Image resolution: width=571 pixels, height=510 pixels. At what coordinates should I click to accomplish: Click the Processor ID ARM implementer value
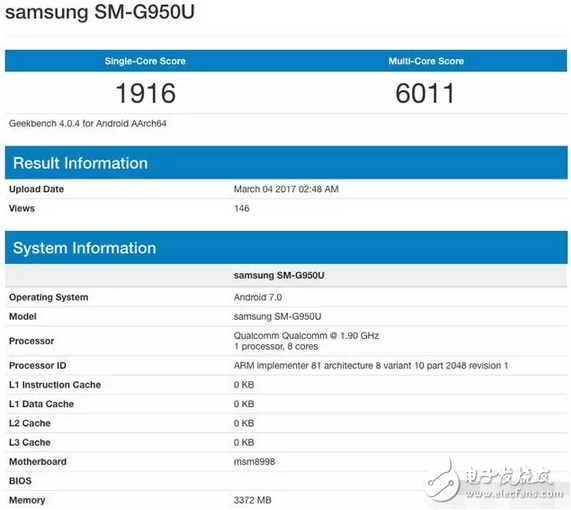click(371, 365)
